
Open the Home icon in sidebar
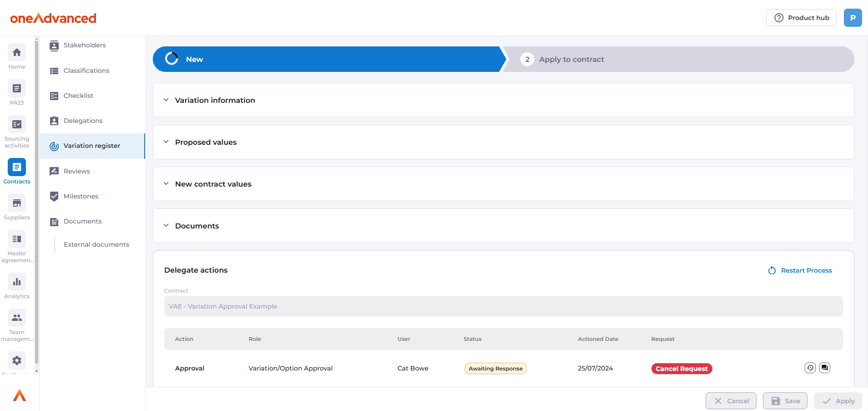coord(17,53)
